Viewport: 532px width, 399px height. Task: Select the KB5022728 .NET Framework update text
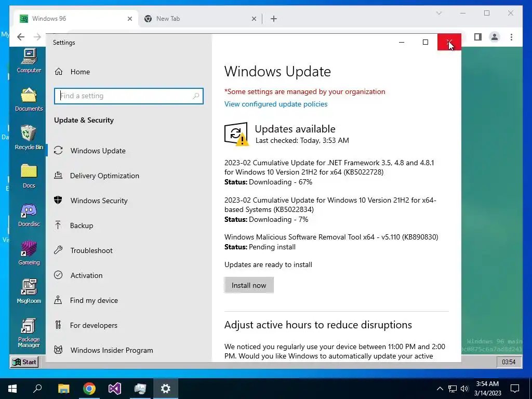329,167
